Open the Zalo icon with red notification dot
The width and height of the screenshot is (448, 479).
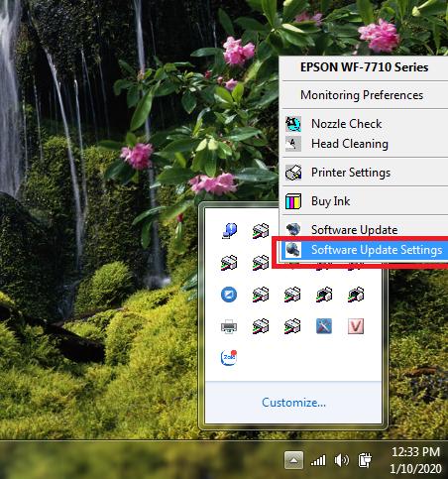tap(229, 358)
